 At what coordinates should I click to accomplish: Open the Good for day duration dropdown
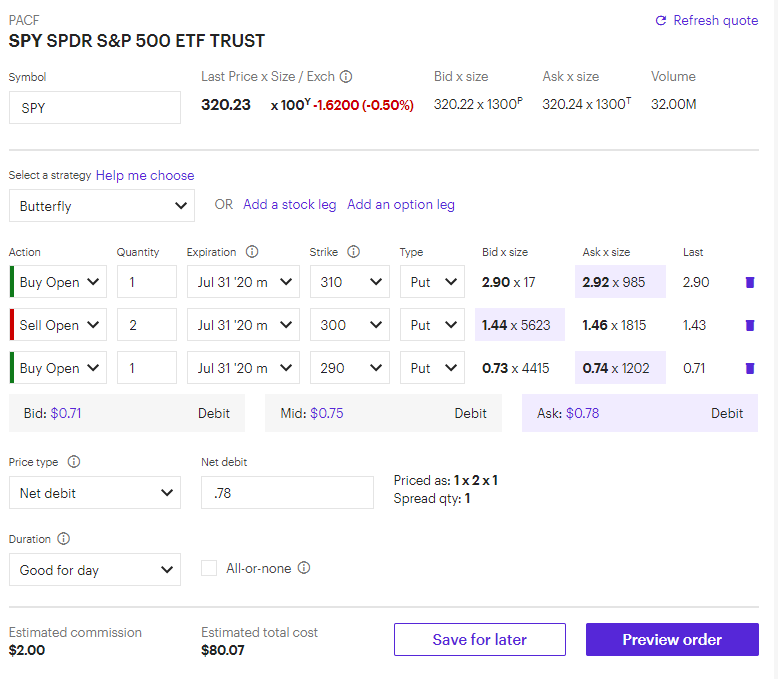[95, 570]
